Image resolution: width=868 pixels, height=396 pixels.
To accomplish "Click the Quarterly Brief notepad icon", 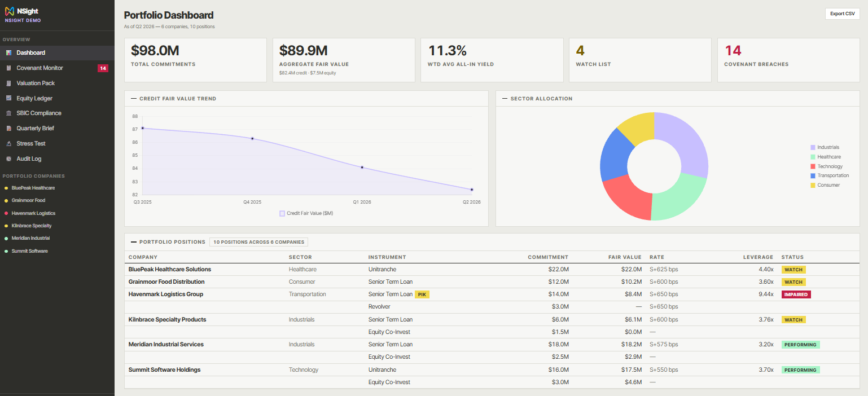I will tap(8, 129).
